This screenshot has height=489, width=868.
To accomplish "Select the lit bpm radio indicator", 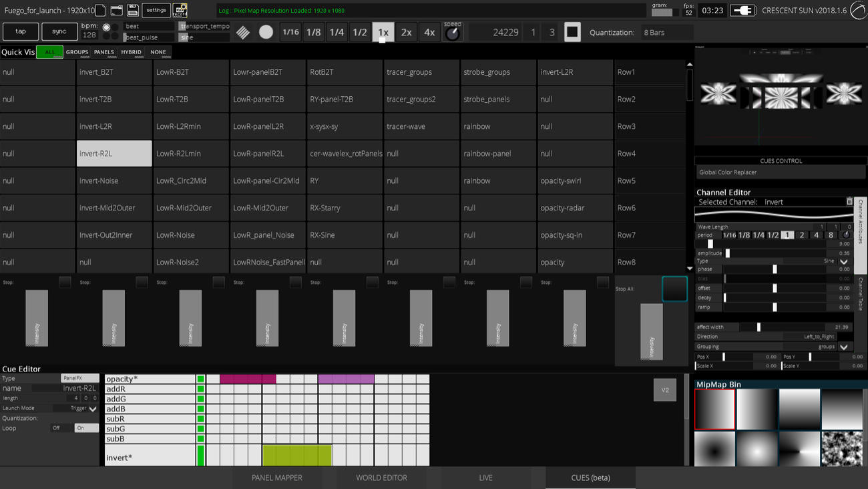I will pyautogui.click(x=106, y=27).
